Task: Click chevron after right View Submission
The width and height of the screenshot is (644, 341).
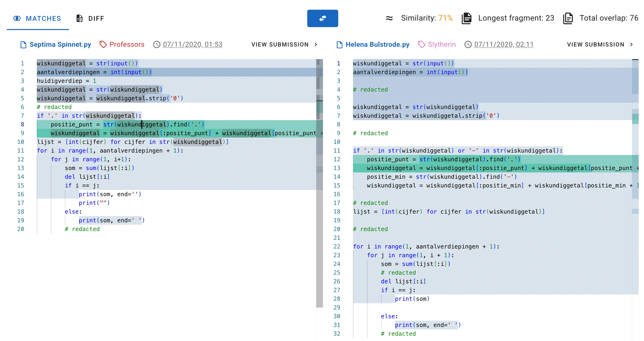Action: (x=631, y=45)
